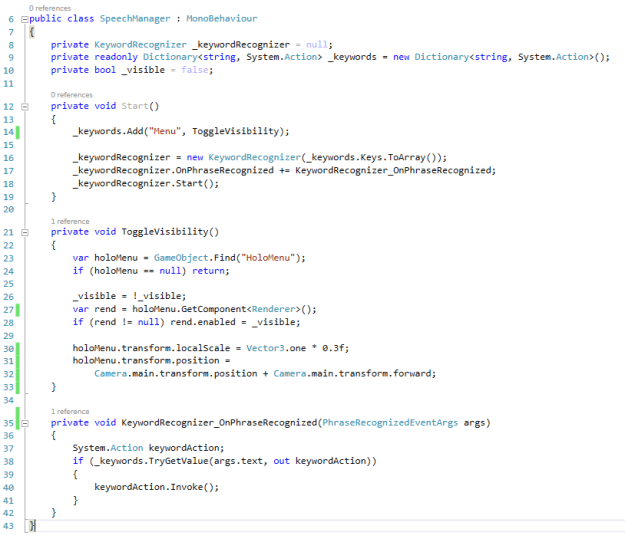
Task: Collapse the SpeechManager class outline region
Action: coord(25,19)
